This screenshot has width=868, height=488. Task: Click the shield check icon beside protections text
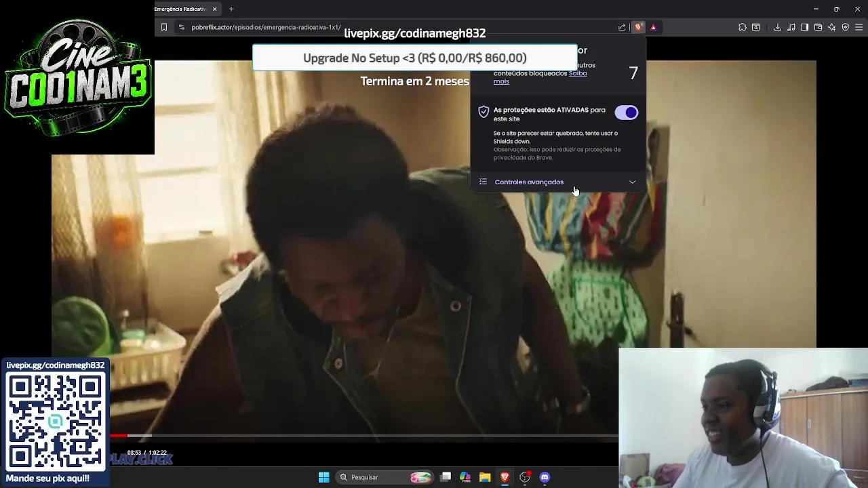(484, 112)
